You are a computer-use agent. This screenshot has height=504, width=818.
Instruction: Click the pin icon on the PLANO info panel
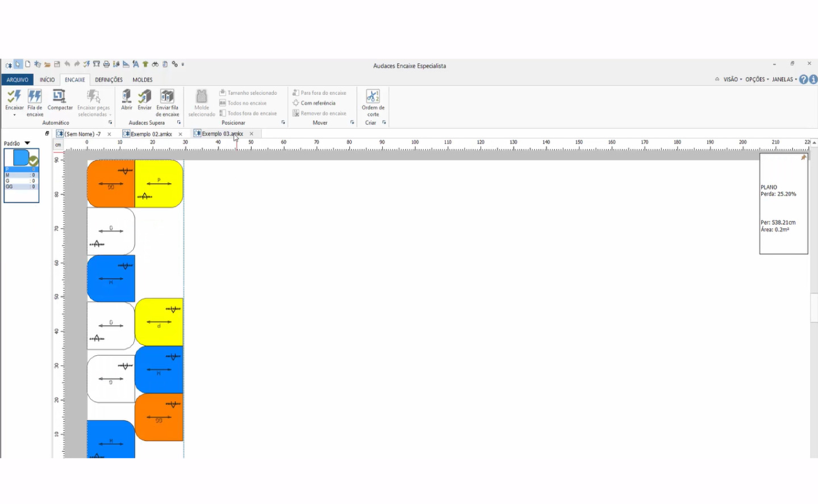[x=803, y=158]
